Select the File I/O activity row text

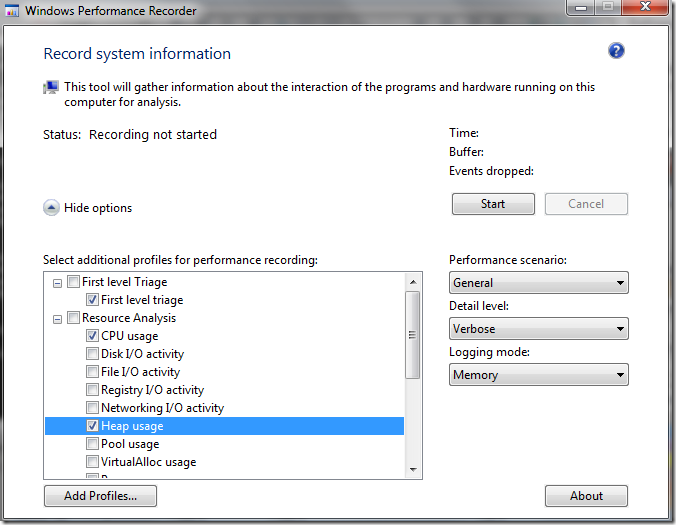click(x=141, y=372)
